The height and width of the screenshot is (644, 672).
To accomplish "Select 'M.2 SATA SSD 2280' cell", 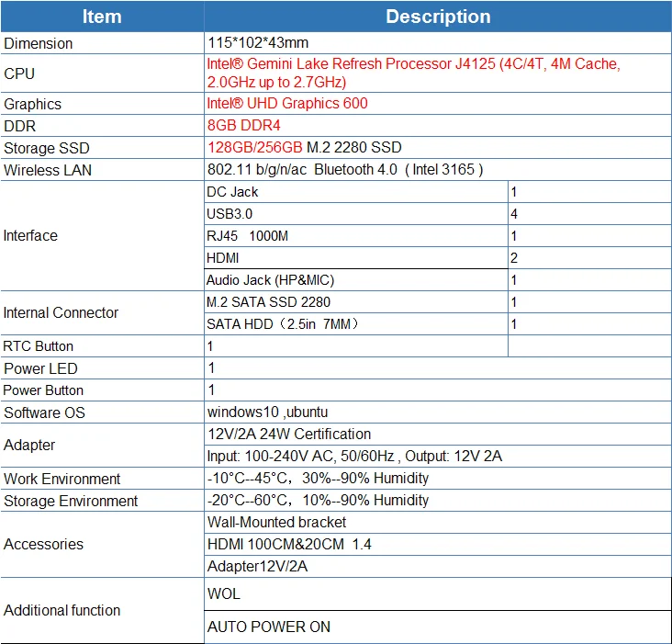I will [x=356, y=302].
